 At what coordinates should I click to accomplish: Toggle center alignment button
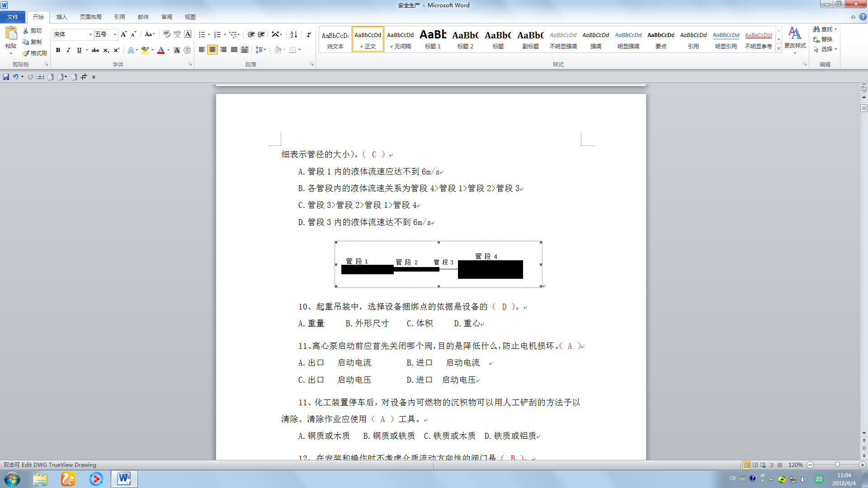[x=212, y=50]
